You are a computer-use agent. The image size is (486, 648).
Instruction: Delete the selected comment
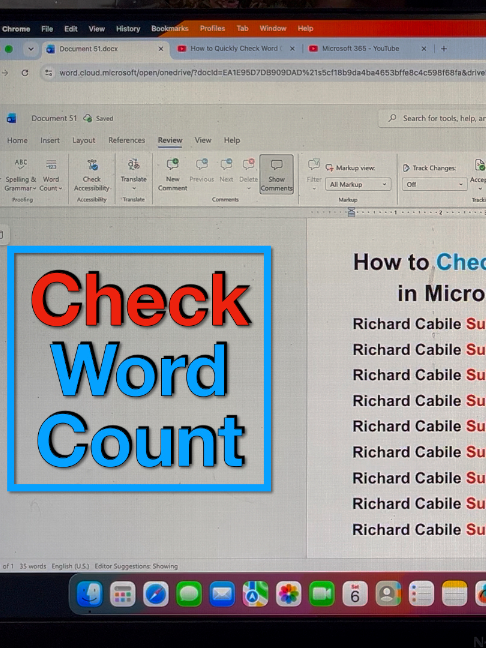click(x=248, y=174)
